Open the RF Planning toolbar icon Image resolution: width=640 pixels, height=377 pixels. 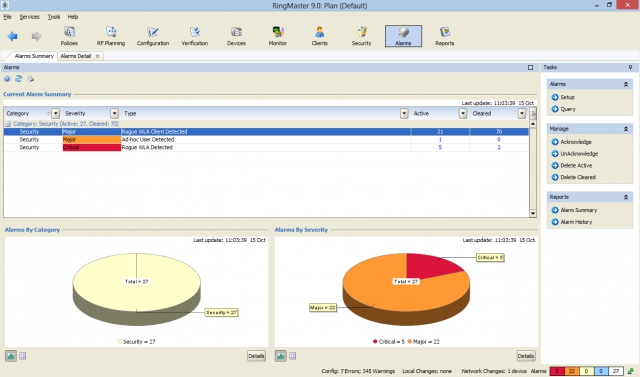(111, 36)
